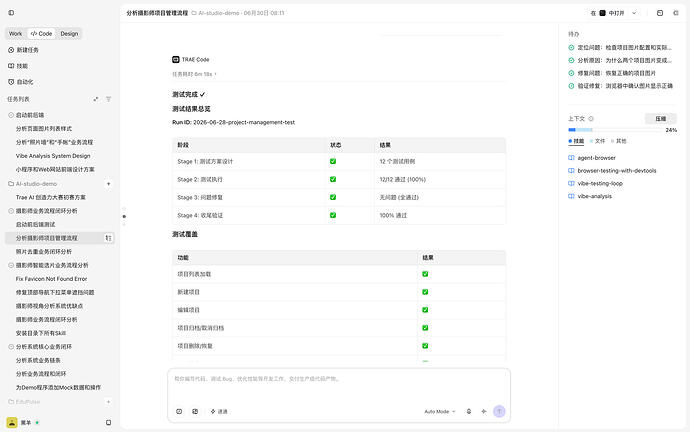Expand the AI-studio-demo folder arrow
This screenshot has width=690, height=432.
click(108, 184)
